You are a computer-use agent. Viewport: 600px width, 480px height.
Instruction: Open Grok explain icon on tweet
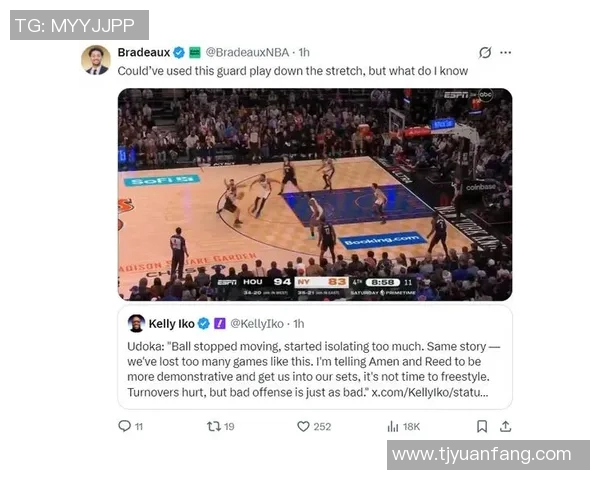pos(485,52)
